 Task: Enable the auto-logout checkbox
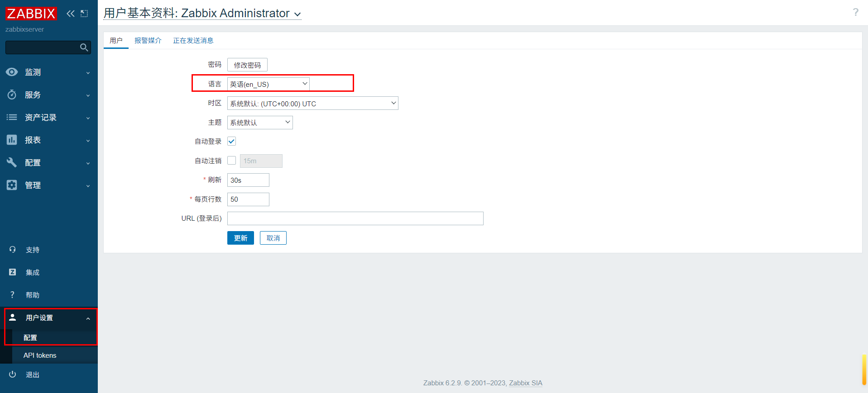click(x=231, y=161)
